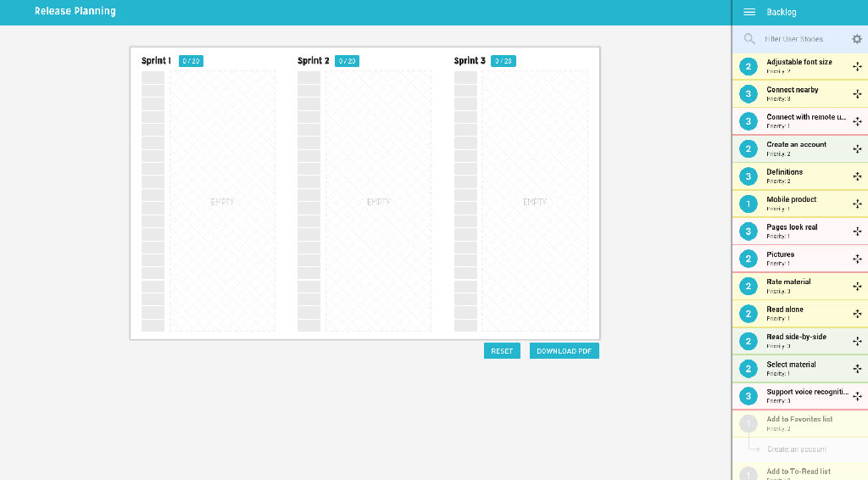
Task: Select the Read side-by-side story title
Action: coord(796,337)
